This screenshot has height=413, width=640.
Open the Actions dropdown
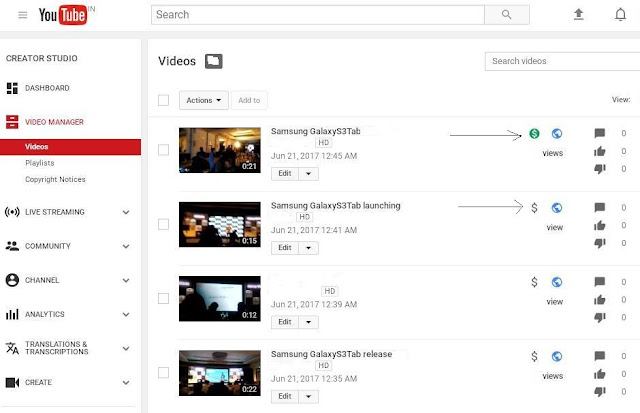pyautogui.click(x=204, y=100)
